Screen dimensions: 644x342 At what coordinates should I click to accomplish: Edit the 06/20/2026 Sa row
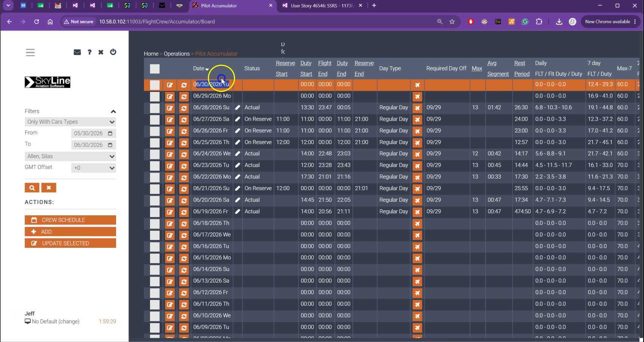[x=170, y=201]
